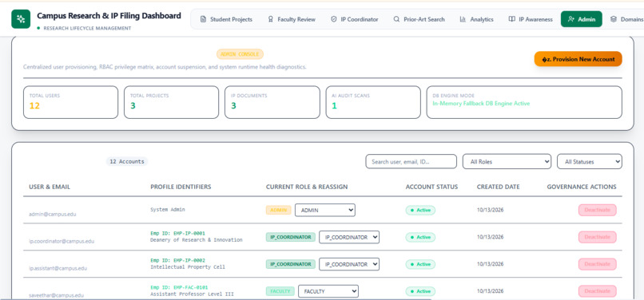Open the All Roles filter dropdown

507,162
